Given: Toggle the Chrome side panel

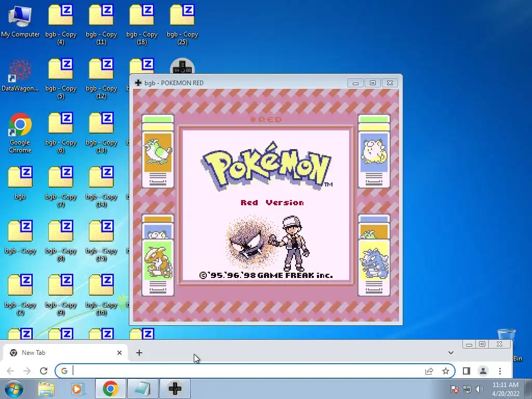Looking at the screenshot, I should (467, 371).
